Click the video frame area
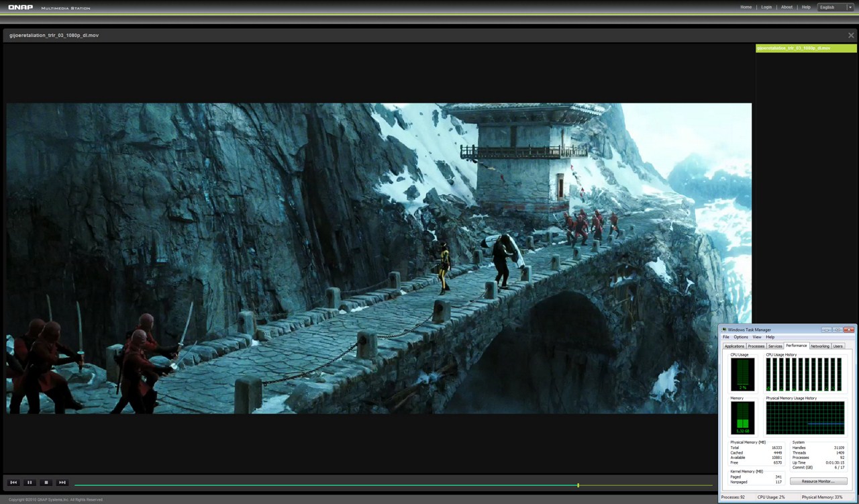Viewport: 859px width, 504px height. (x=379, y=258)
